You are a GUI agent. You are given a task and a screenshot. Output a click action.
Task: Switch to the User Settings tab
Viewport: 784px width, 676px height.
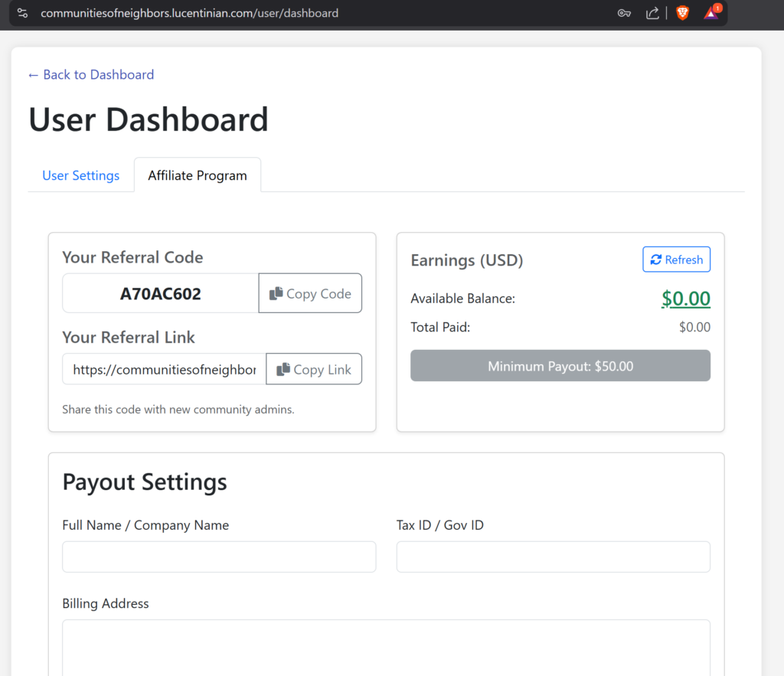(x=80, y=175)
